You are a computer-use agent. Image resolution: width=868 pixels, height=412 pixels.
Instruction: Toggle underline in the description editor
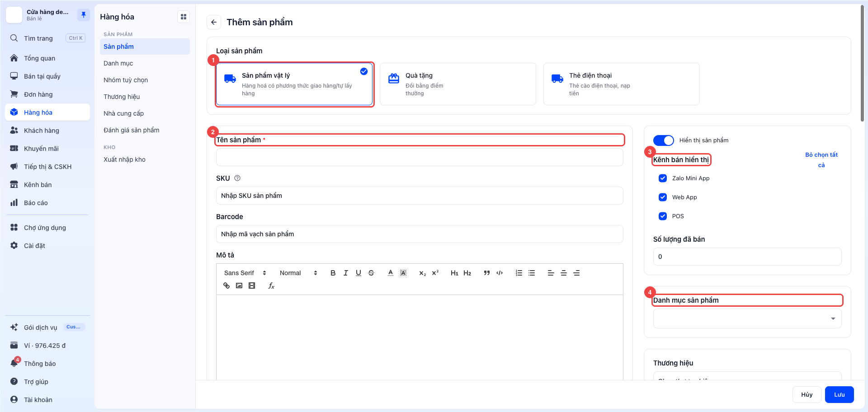tap(359, 273)
